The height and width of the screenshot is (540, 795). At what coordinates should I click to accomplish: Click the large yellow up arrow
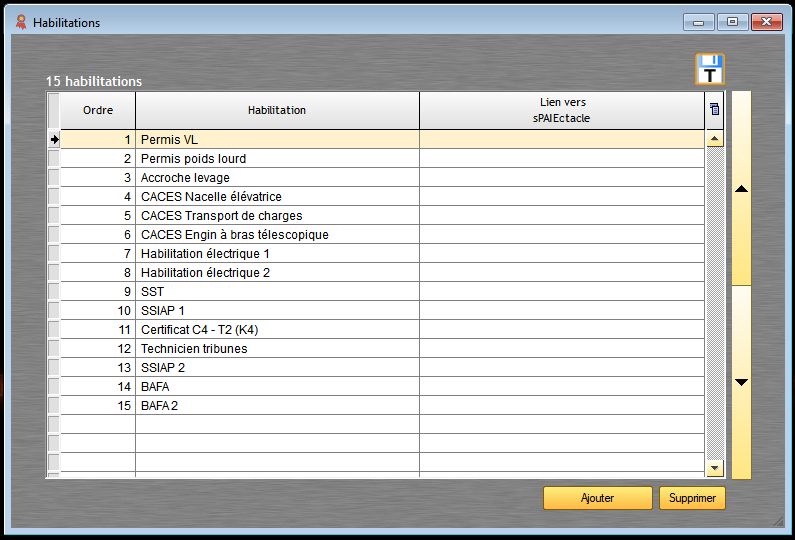741,188
